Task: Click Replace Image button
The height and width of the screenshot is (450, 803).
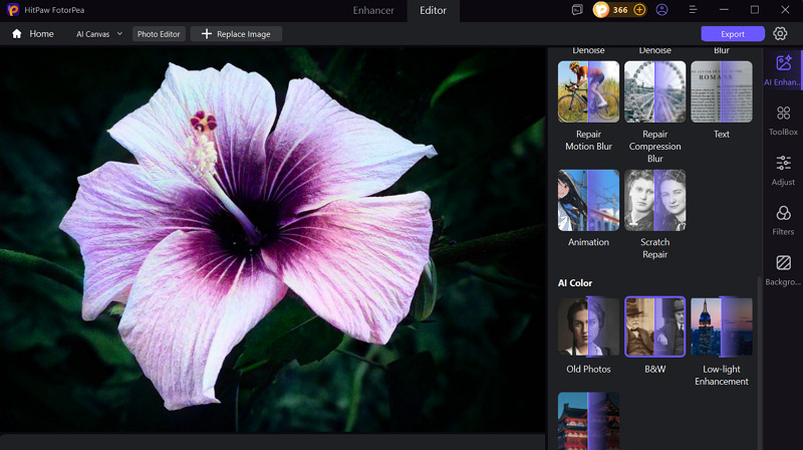Action: 236,34
